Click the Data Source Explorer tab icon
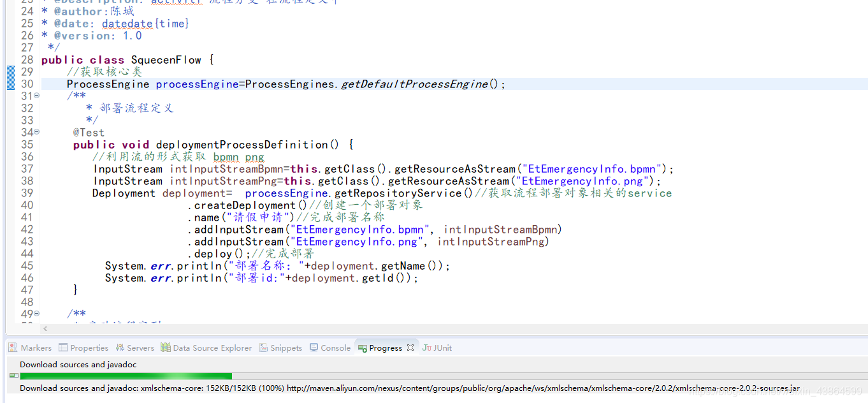Viewport: 868px width, 403px height. [x=166, y=348]
